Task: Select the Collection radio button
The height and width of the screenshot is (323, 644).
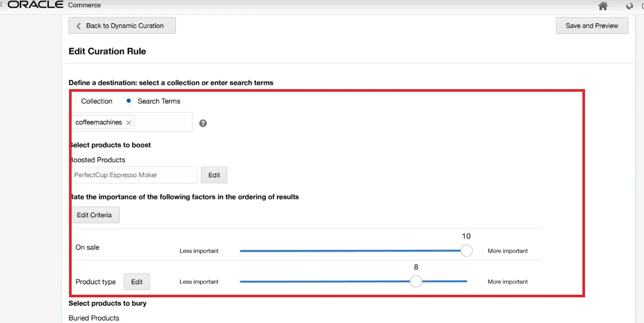Action: point(73,101)
